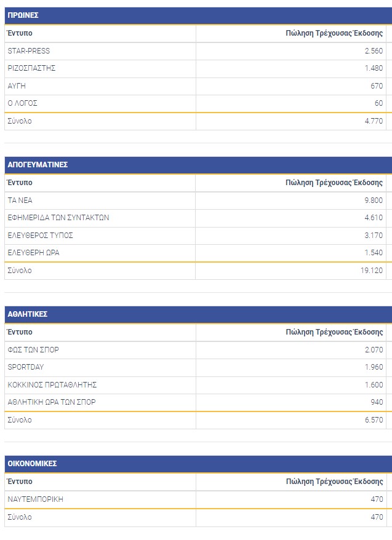Viewport: 392px width, 540px height.
Task: Click the ΠΡΩΙΝΕΣ section header
Action: pos(23,15)
